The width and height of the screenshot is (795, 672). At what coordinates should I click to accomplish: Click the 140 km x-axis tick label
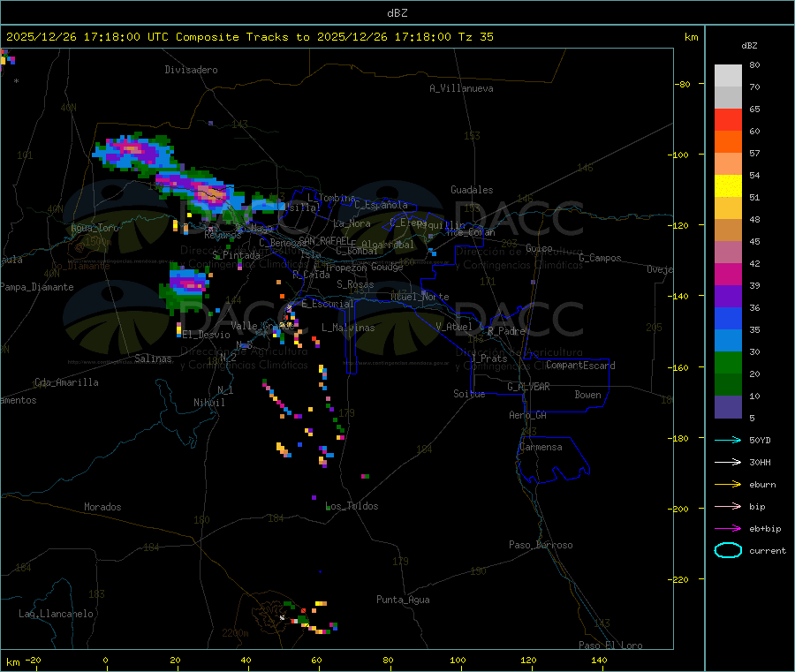599,660
